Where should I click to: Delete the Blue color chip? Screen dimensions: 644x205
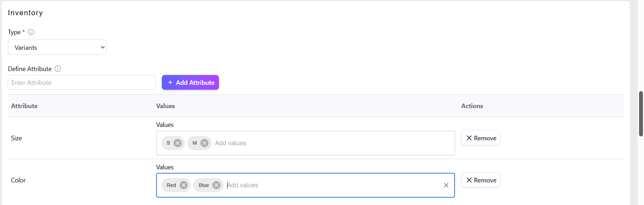coord(217,185)
